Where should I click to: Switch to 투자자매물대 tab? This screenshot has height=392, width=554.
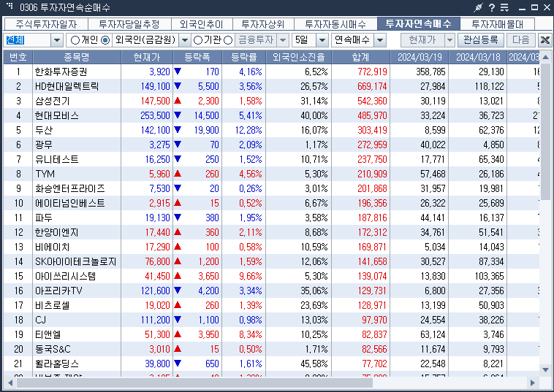pos(498,24)
